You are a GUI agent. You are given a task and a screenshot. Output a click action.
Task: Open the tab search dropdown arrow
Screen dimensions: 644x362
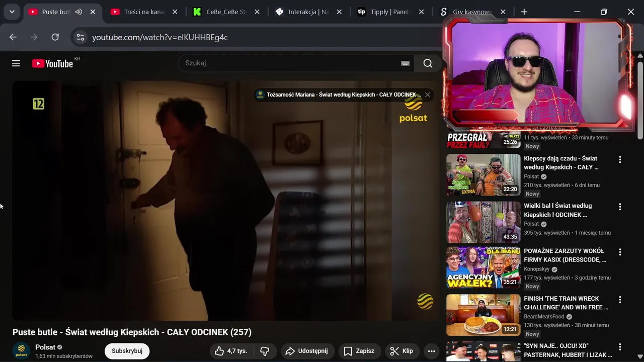(x=12, y=12)
